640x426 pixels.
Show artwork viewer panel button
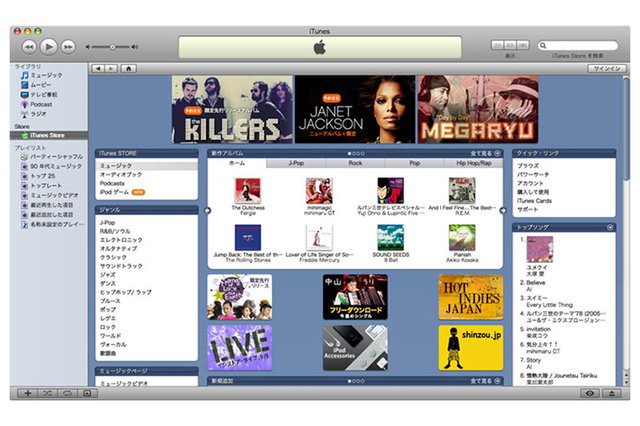point(86,393)
